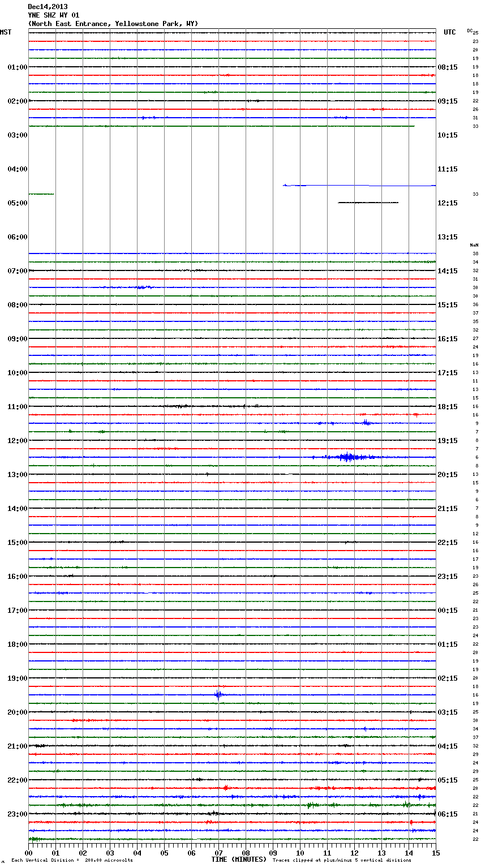Screen dimensions: 481x868
Task: Click the 20:15 UTC time label
Action: (448, 475)
